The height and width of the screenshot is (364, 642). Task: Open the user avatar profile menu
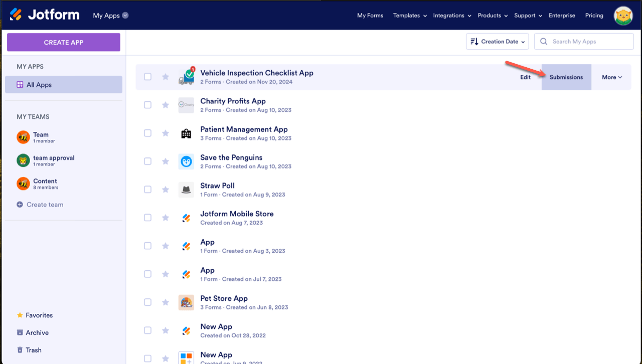pyautogui.click(x=623, y=16)
